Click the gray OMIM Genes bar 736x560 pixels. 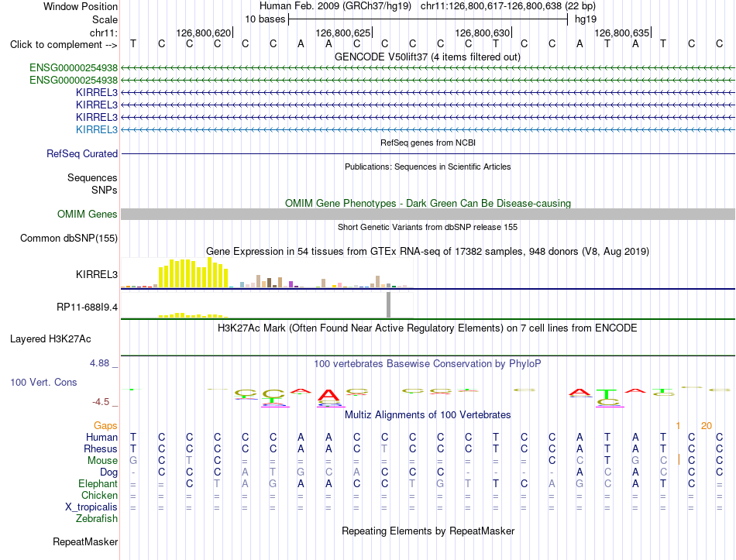click(x=428, y=214)
